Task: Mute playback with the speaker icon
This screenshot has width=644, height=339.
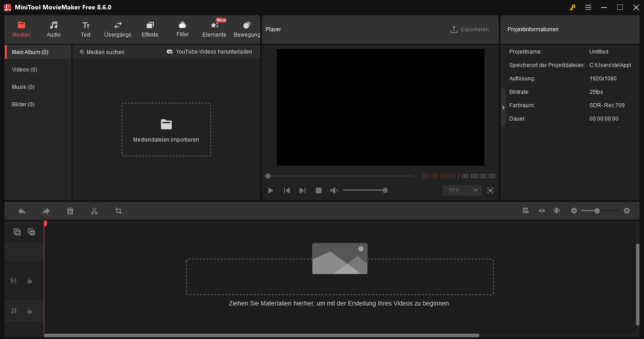Action: 334,190
